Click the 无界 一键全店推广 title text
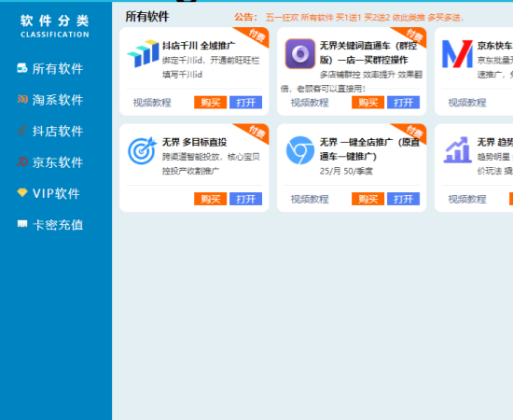The height and width of the screenshot is (420, 513). tap(369, 149)
